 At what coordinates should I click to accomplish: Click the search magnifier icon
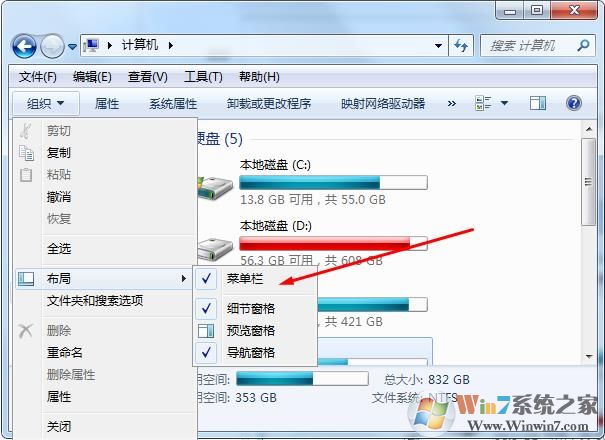(583, 46)
